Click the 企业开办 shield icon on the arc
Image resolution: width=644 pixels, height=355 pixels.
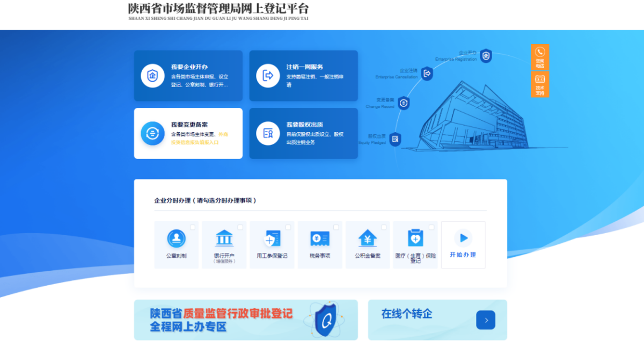pos(486,56)
